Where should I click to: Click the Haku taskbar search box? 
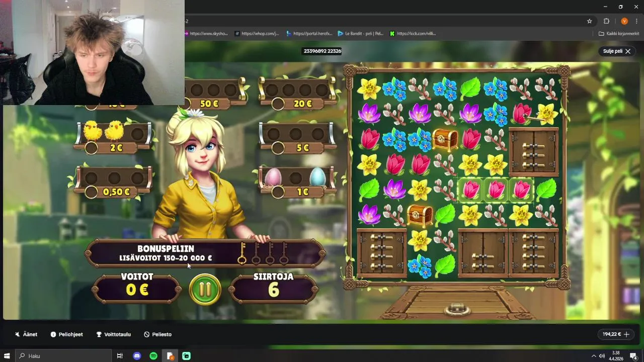63,356
